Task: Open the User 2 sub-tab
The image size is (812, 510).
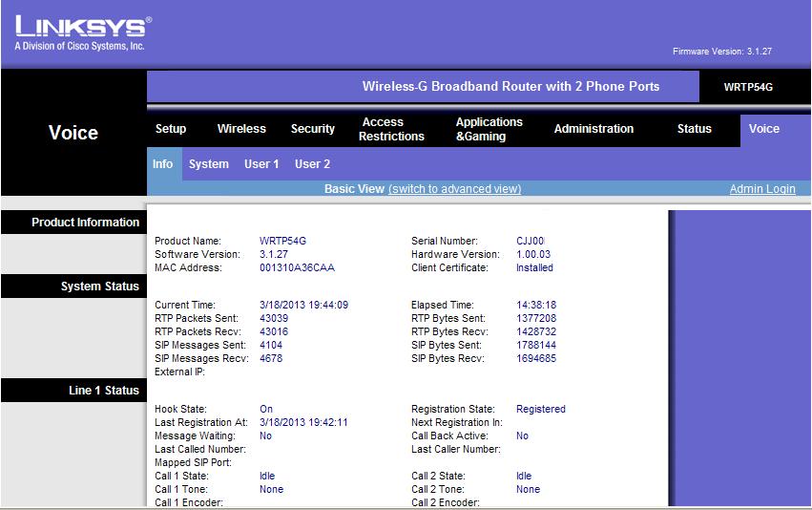Action: [x=312, y=163]
